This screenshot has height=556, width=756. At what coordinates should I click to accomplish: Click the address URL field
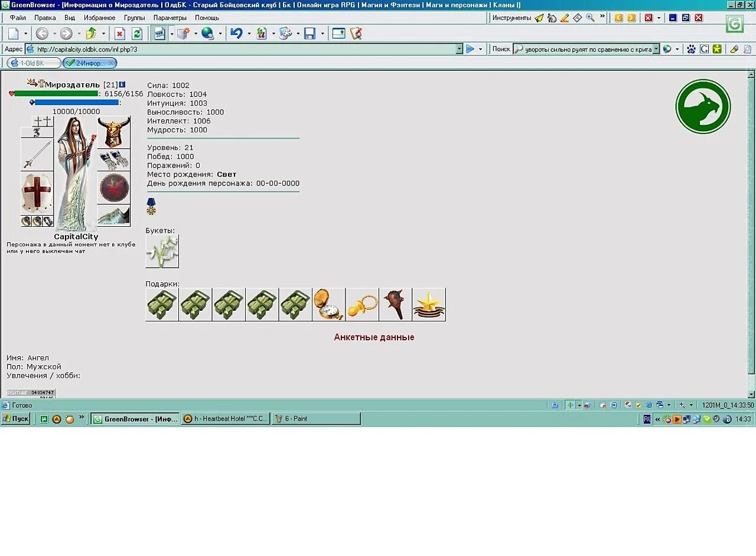coord(244,49)
